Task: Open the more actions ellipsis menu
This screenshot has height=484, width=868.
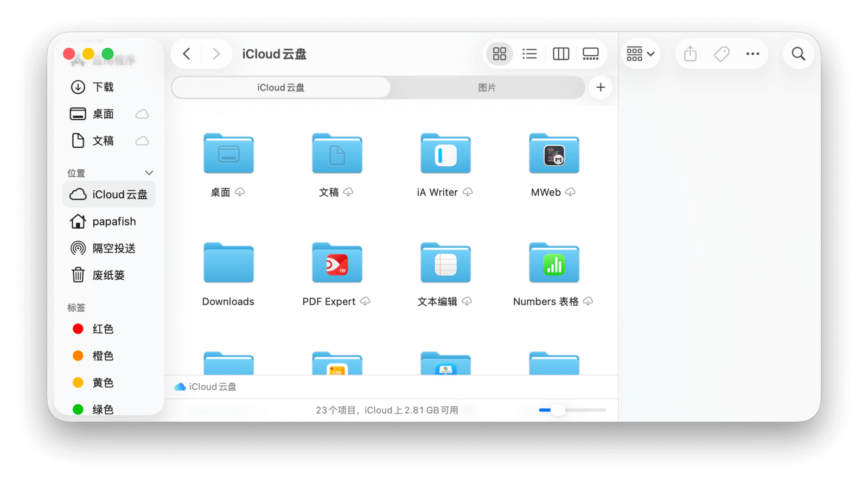Action: pyautogui.click(x=752, y=54)
